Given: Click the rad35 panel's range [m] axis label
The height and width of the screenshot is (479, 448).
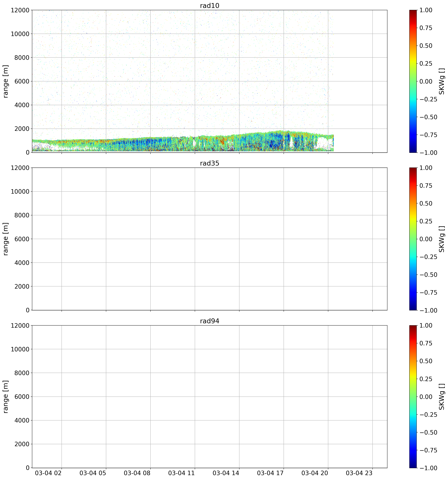Looking at the screenshot, I should click(5, 239).
